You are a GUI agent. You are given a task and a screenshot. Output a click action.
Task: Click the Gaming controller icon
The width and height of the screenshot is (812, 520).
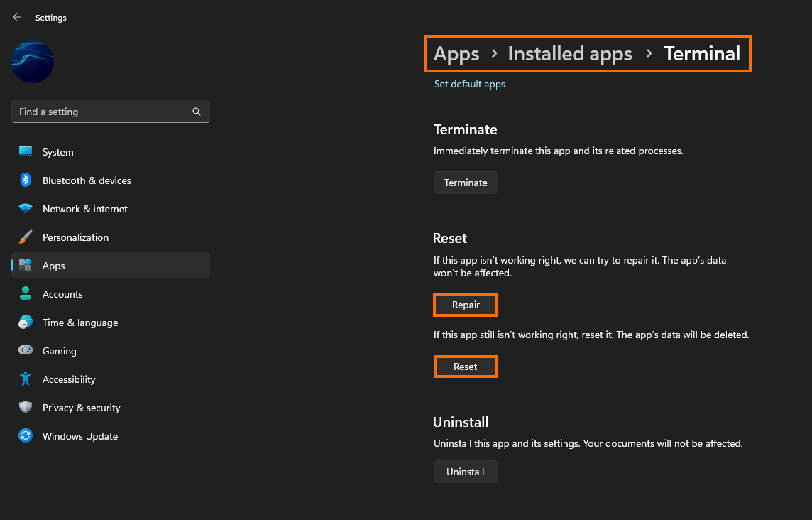click(x=26, y=350)
